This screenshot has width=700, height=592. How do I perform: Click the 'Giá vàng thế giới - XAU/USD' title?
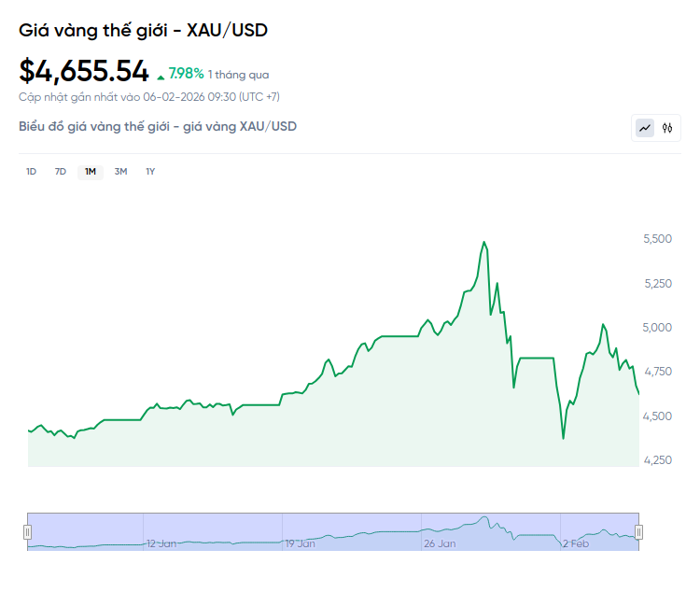(x=143, y=30)
